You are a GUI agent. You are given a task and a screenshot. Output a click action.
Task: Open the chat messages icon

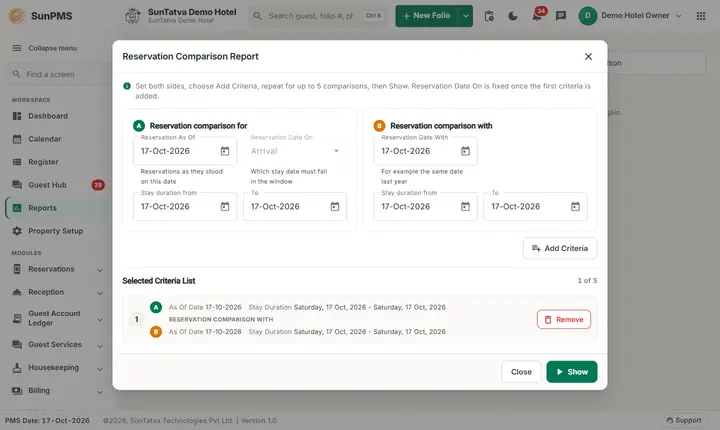(x=561, y=16)
